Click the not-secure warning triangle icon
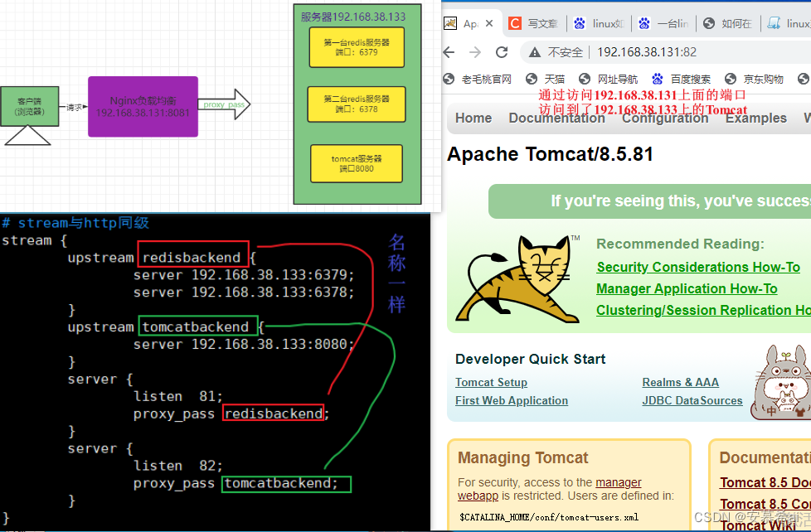811x532 pixels. point(535,52)
